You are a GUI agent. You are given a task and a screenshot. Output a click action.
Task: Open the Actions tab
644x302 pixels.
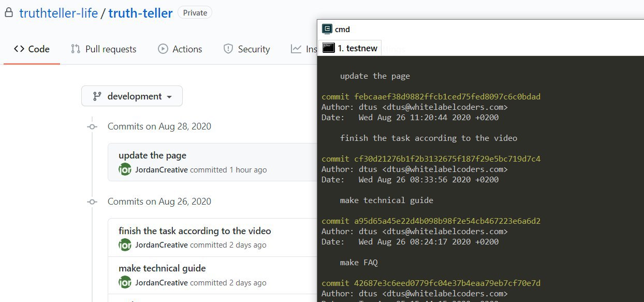click(x=180, y=49)
